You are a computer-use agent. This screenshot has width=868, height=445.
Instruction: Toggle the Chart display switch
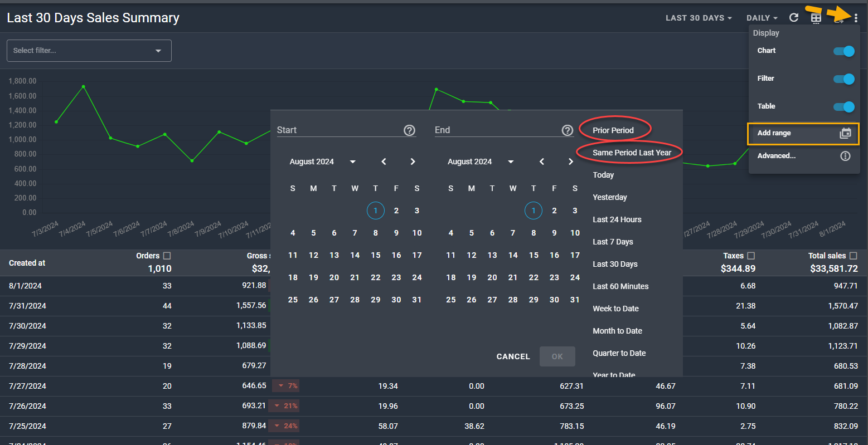[x=843, y=51]
